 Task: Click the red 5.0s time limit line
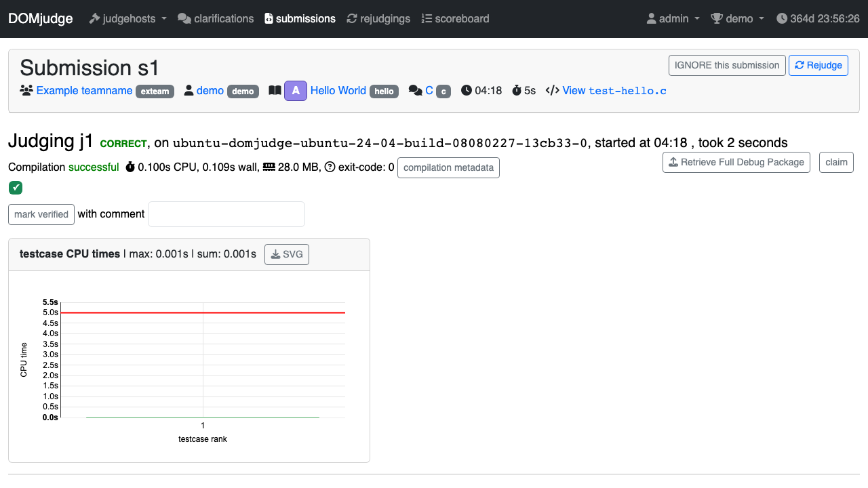coord(203,312)
